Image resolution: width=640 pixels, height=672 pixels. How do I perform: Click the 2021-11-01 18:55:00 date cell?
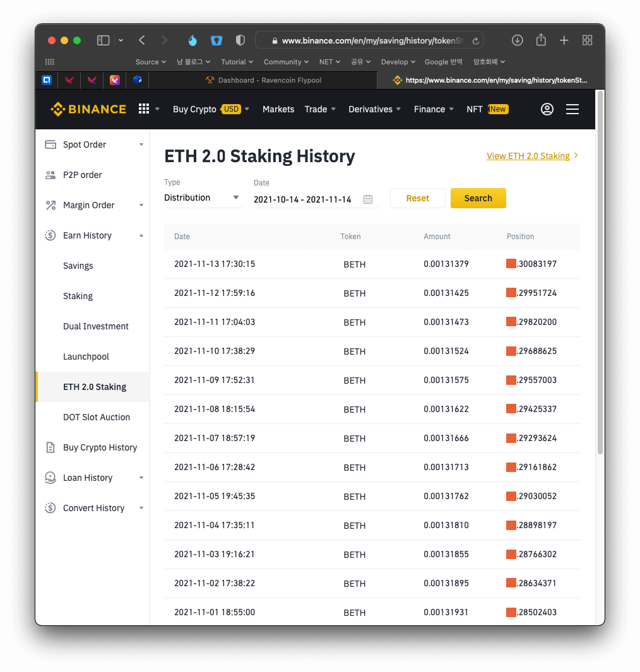215,613
